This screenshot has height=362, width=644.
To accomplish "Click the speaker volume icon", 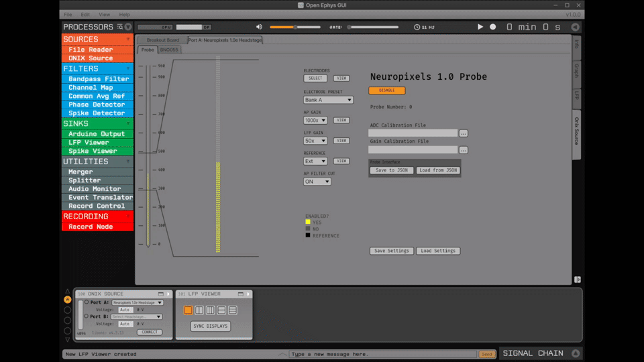I will pos(259,27).
